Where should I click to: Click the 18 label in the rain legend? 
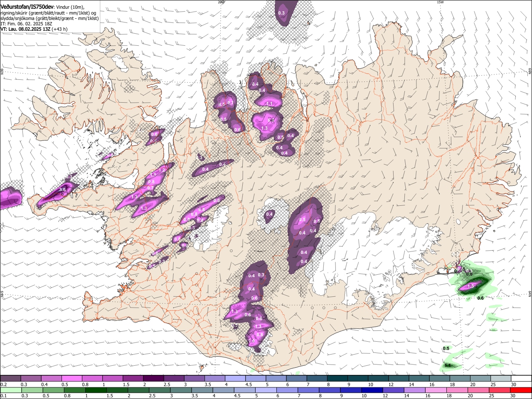click(x=449, y=396)
